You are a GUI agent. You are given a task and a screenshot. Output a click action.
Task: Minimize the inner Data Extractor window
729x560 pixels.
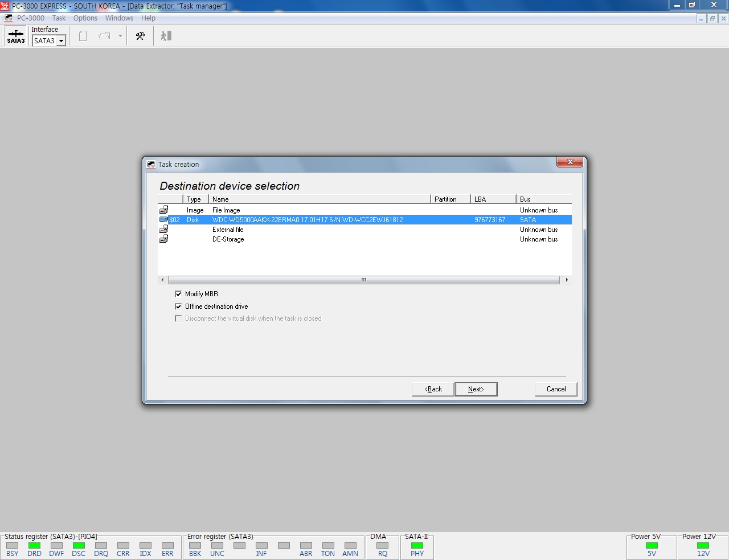(701, 18)
